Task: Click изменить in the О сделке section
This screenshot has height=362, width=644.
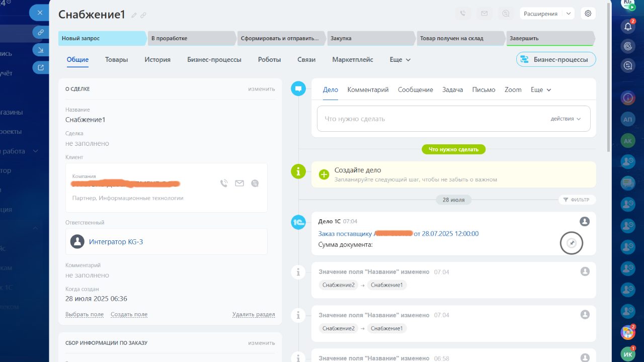Action: (262, 89)
